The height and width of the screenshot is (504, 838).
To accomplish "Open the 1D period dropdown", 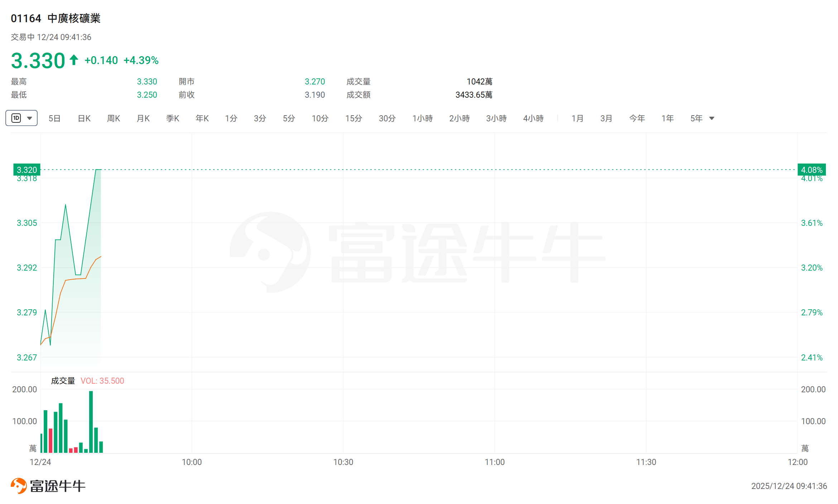I will (x=21, y=118).
